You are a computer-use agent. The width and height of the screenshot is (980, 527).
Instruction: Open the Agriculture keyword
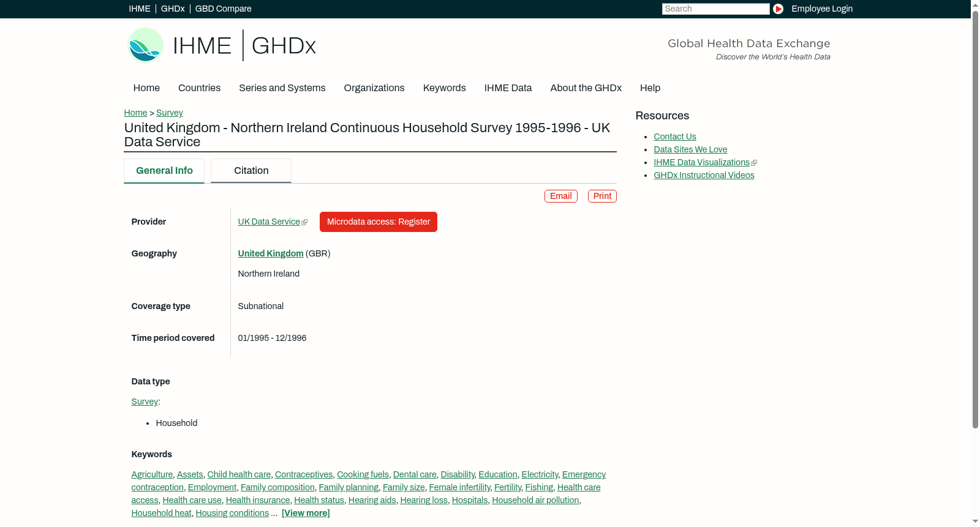[152, 474]
